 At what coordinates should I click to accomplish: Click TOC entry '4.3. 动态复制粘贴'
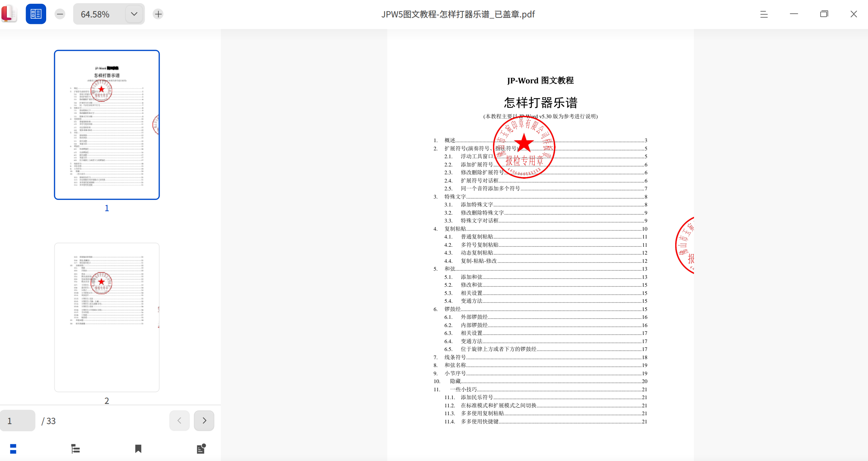pyautogui.click(x=546, y=253)
